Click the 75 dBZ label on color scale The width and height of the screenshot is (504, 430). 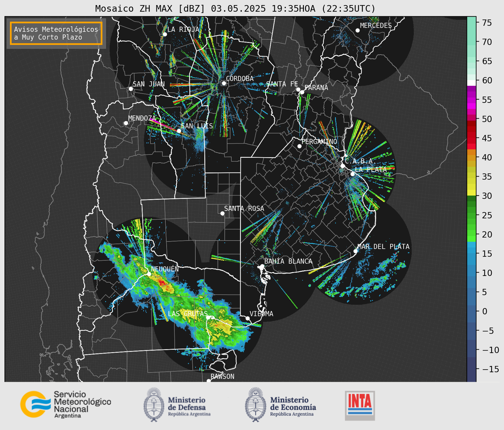[487, 23]
